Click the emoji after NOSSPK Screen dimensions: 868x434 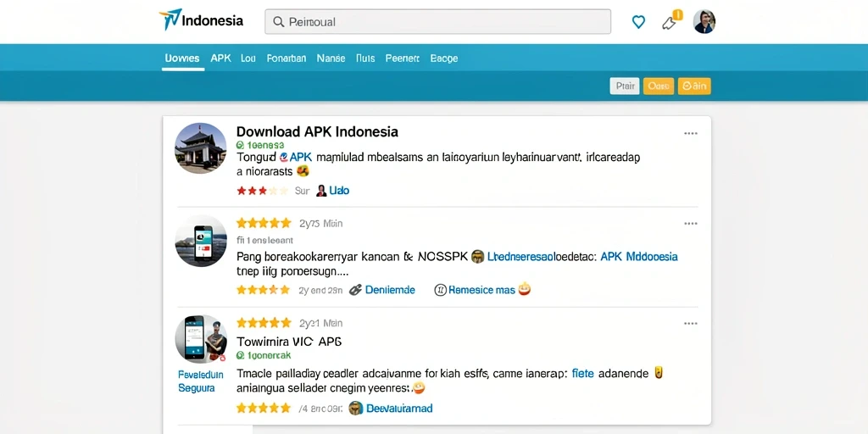point(477,256)
